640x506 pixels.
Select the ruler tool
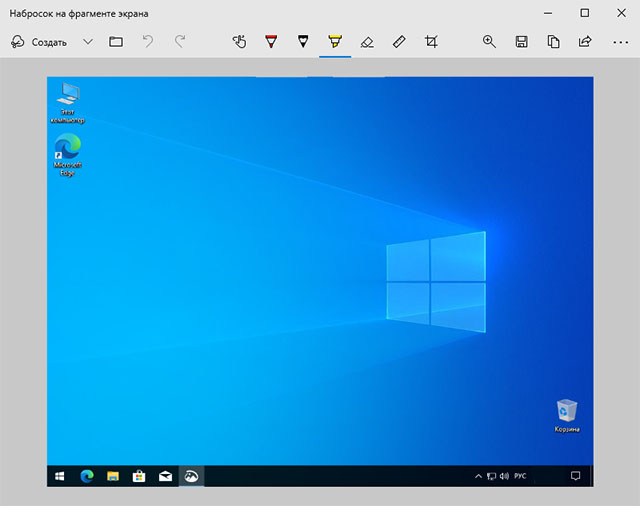point(399,42)
